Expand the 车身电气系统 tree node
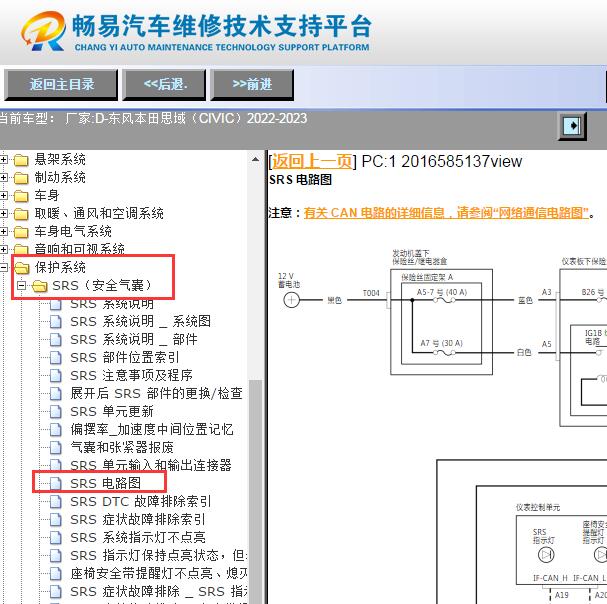 [3, 232]
